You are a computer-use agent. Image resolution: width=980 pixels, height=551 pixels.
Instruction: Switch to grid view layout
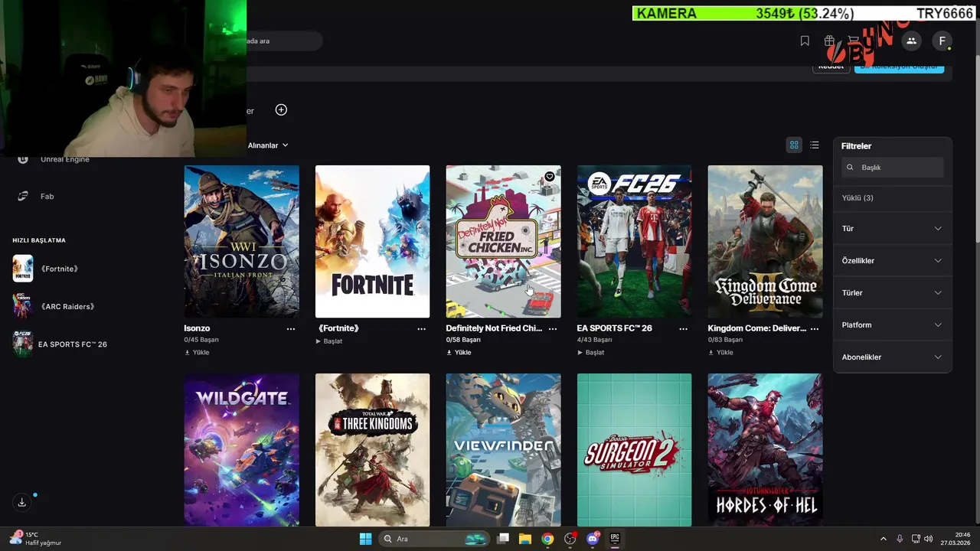794,145
